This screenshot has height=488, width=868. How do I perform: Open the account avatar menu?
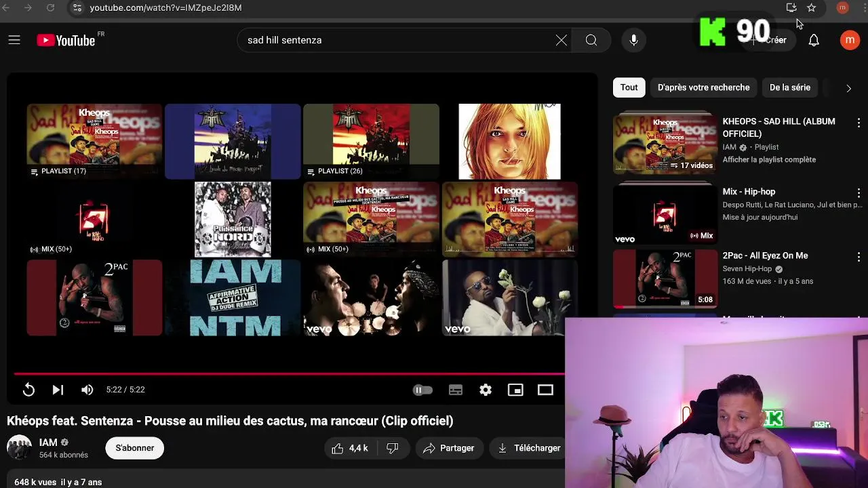click(850, 40)
